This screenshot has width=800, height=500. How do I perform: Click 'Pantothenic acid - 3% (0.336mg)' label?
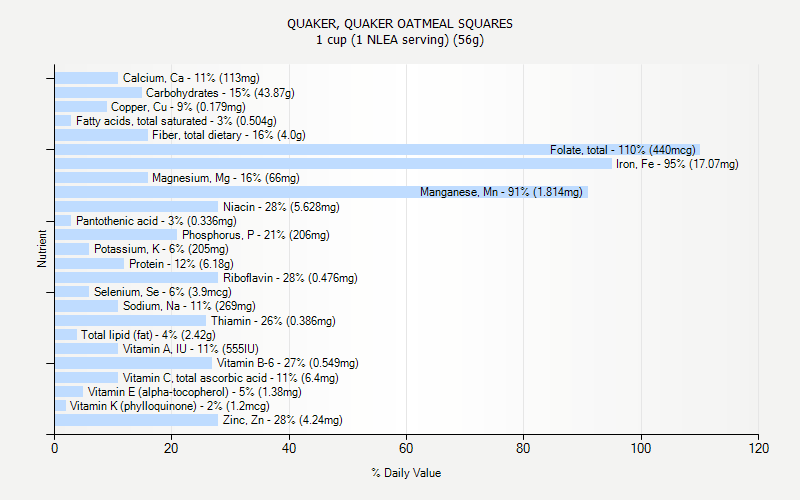pos(156,221)
